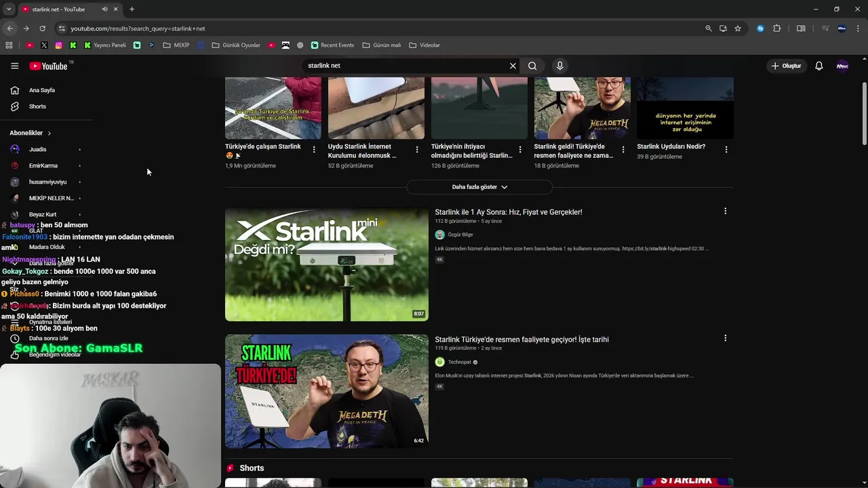868x488 pixels.
Task: Clear the search query with the X
Action: (513, 66)
